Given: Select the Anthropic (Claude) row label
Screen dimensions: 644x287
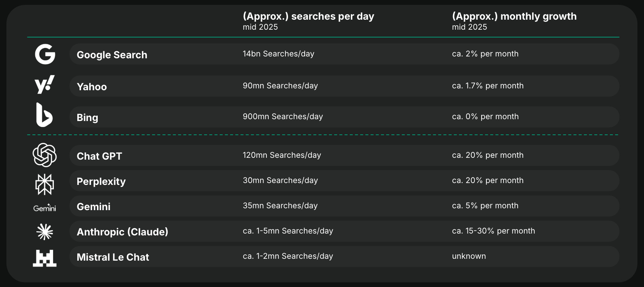Looking at the screenshot, I should pos(122,232).
